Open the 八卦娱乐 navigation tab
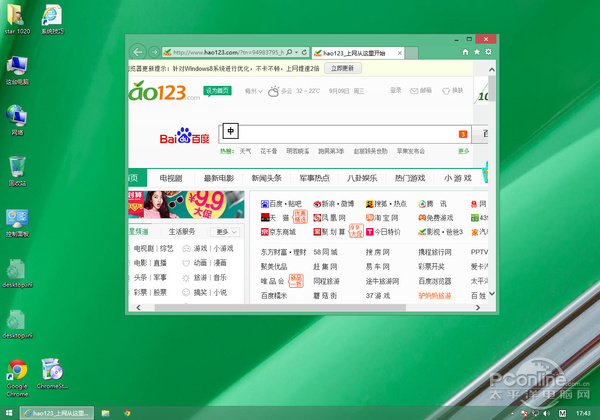The height and width of the screenshot is (420, 600). pyautogui.click(x=362, y=178)
